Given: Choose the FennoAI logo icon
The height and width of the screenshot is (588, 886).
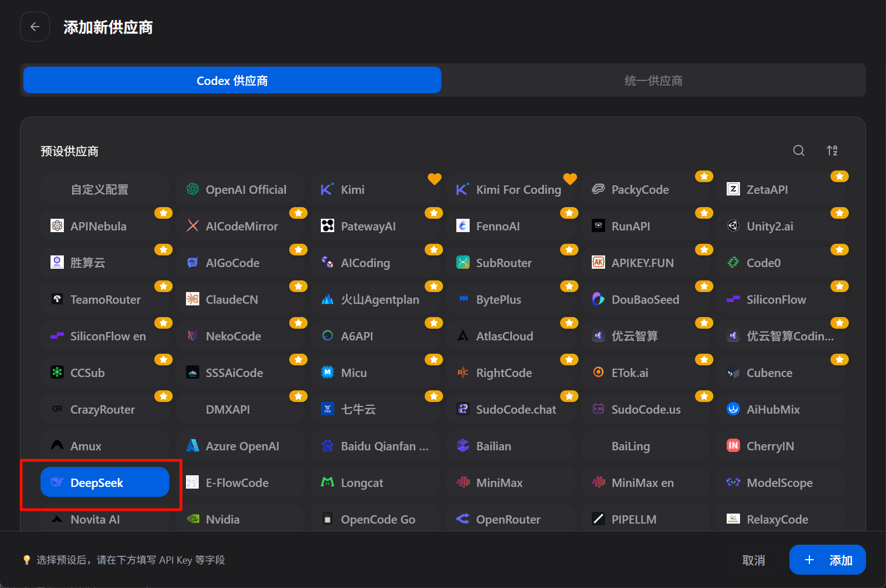Looking at the screenshot, I should pos(462,226).
